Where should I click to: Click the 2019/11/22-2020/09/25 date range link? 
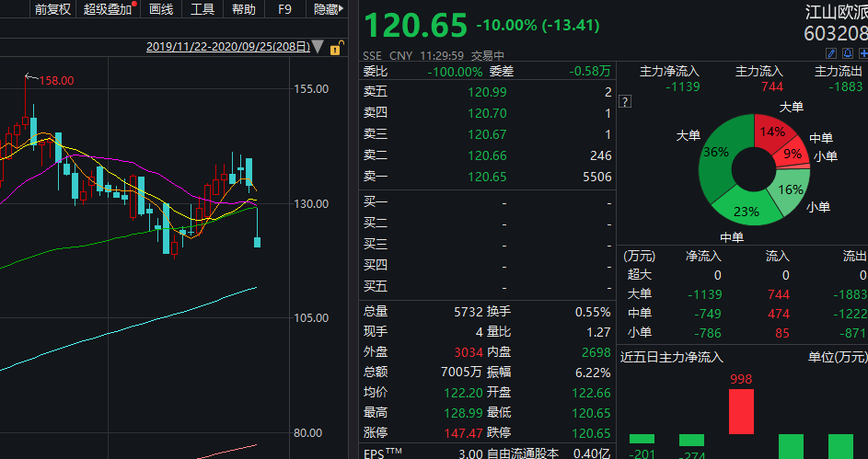[x=228, y=47]
